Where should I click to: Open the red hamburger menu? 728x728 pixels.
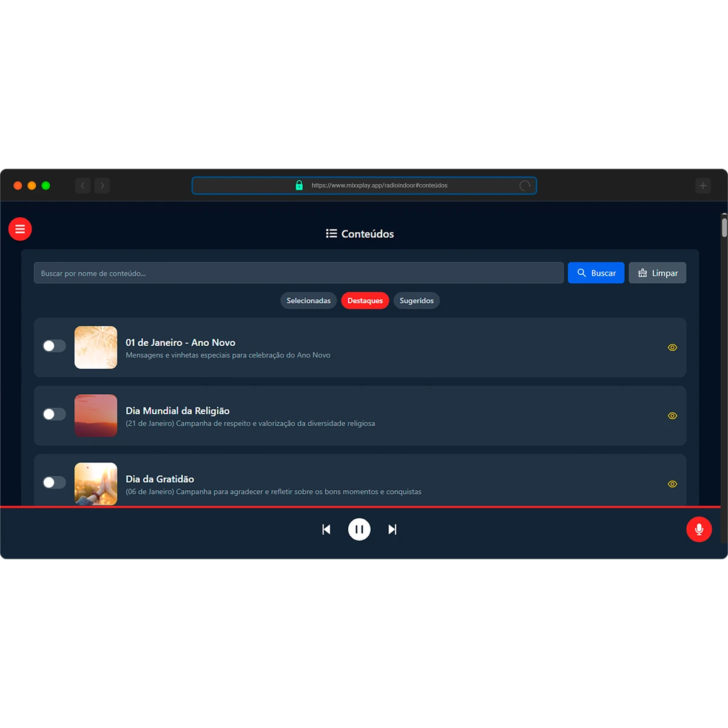click(20, 229)
